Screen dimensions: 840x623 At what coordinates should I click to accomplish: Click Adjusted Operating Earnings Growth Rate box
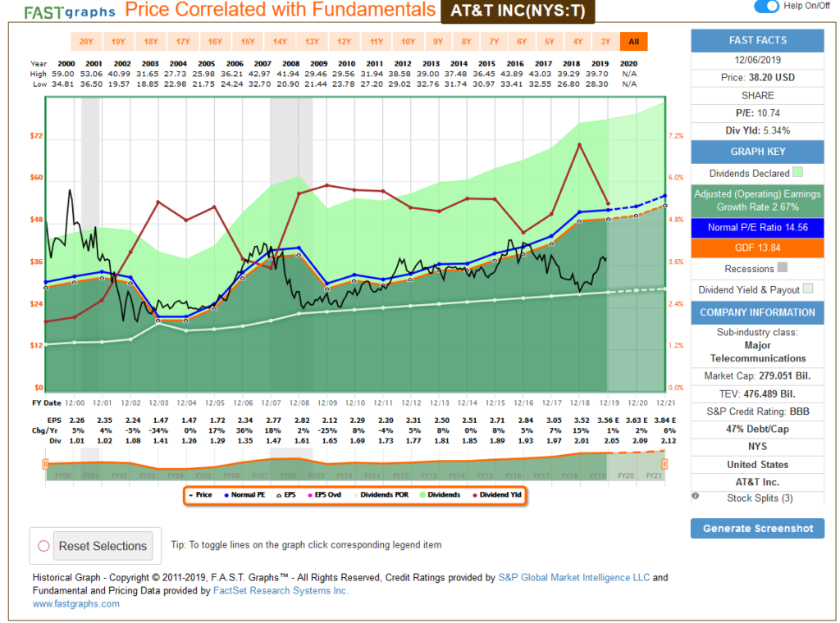(757, 201)
